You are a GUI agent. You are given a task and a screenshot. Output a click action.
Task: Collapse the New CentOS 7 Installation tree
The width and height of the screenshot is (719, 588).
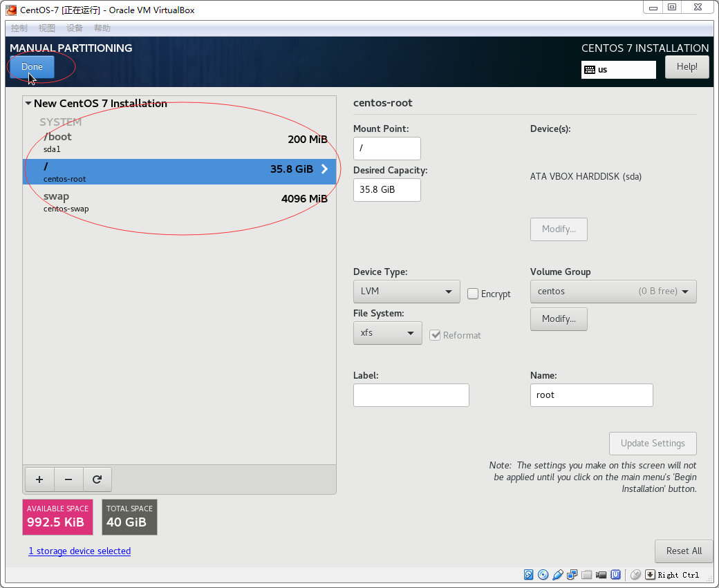click(28, 104)
